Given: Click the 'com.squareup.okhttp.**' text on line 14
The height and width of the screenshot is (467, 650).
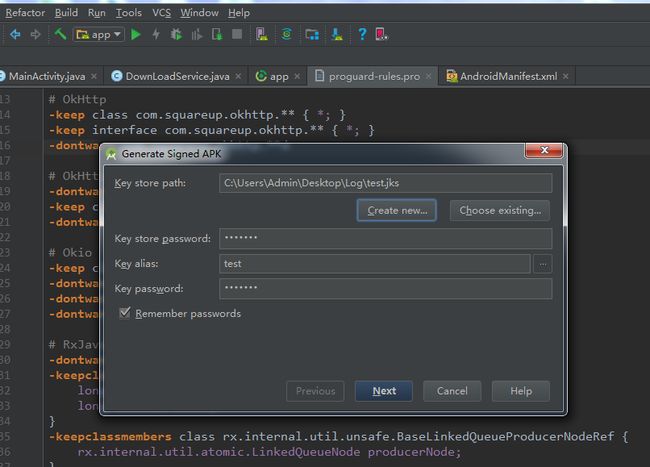Looking at the screenshot, I should tap(215, 115).
